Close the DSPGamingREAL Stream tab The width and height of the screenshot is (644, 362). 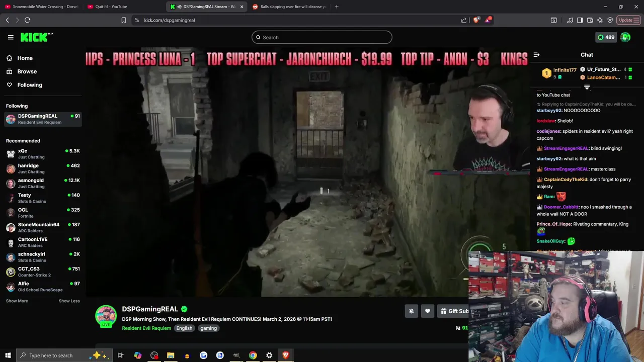tap(242, 7)
